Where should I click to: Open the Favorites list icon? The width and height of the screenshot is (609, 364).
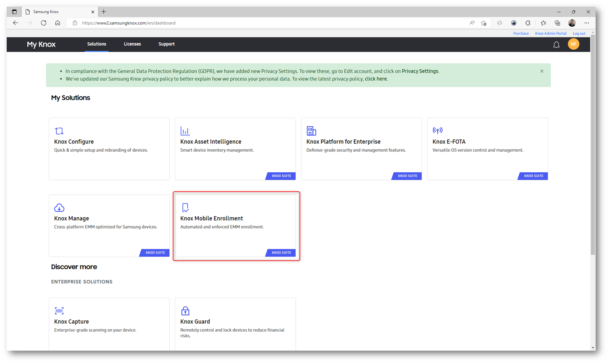[543, 23]
